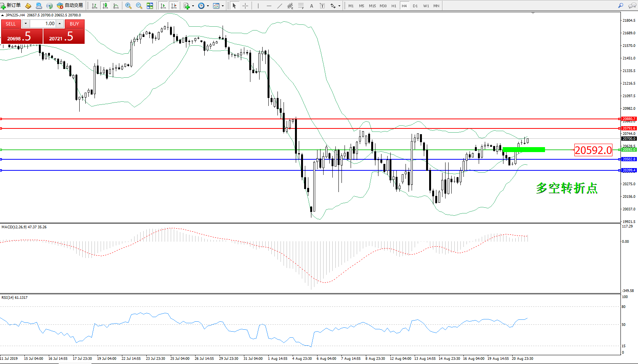638x364 pixels.
Task: Click the zoom out magnifier icon
Action: [139, 6]
